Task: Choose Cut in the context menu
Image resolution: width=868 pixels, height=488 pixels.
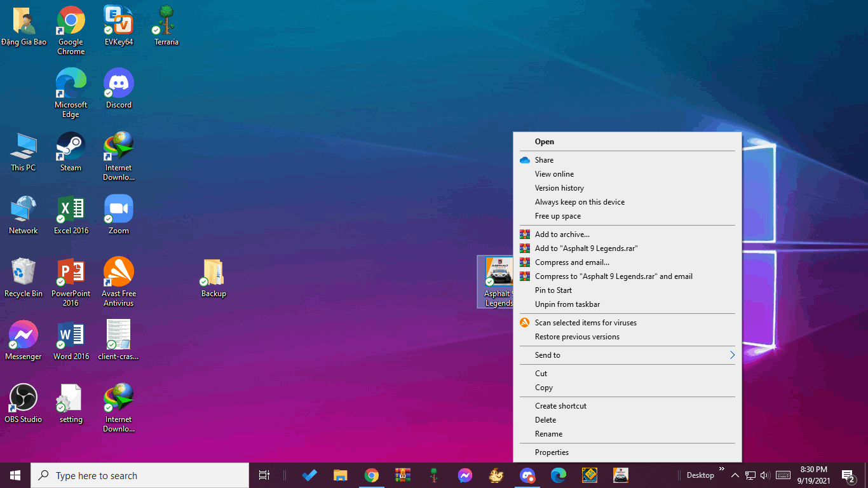Action: tap(627, 374)
